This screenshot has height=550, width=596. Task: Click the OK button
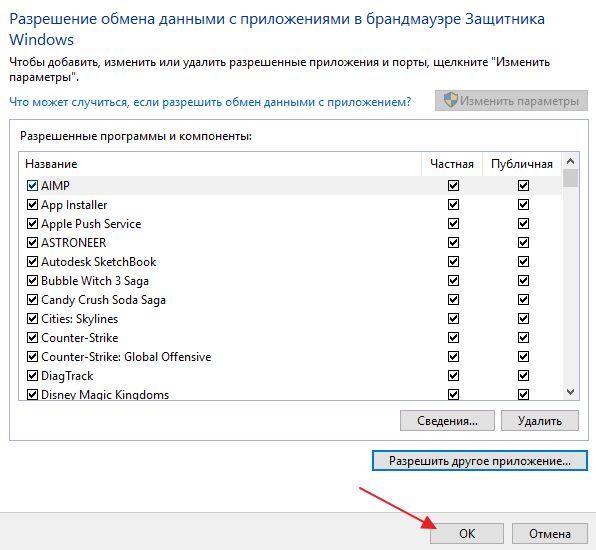click(467, 533)
